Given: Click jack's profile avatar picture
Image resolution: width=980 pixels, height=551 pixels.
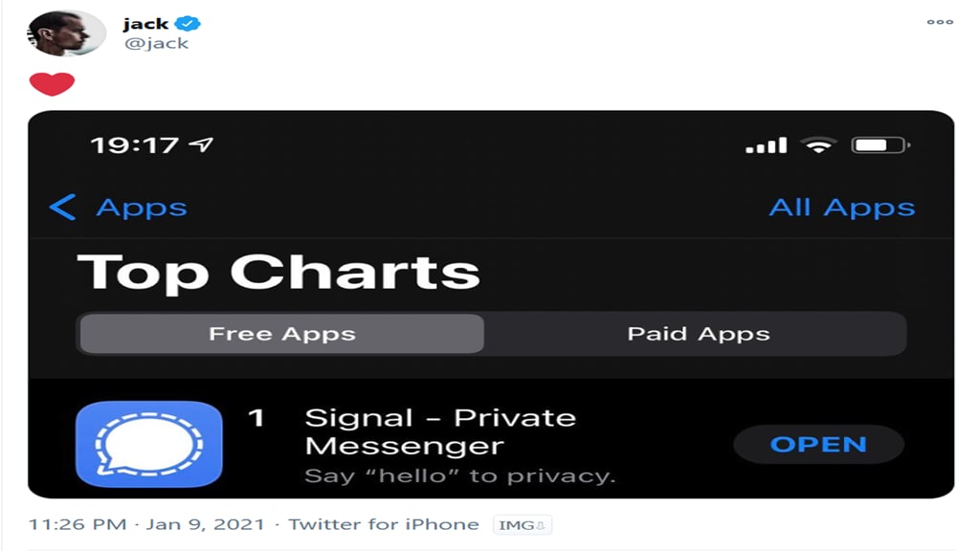Looking at the screenshot, I should pyautogui.click(x=66, y=33).
